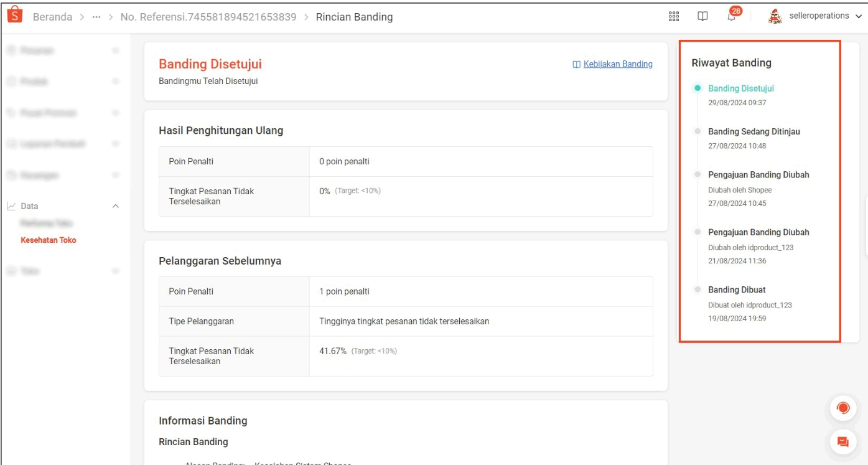
Task: Select Pengajuan Banding Diubah entry dated 21/08/2024
Action: pos(758,232)
